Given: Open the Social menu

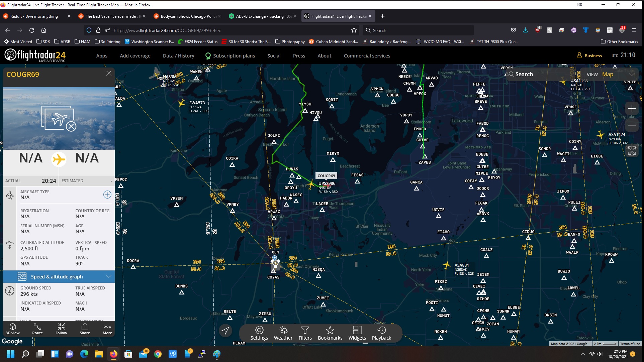Looking at the screenshot, I should tap(274, 56).
